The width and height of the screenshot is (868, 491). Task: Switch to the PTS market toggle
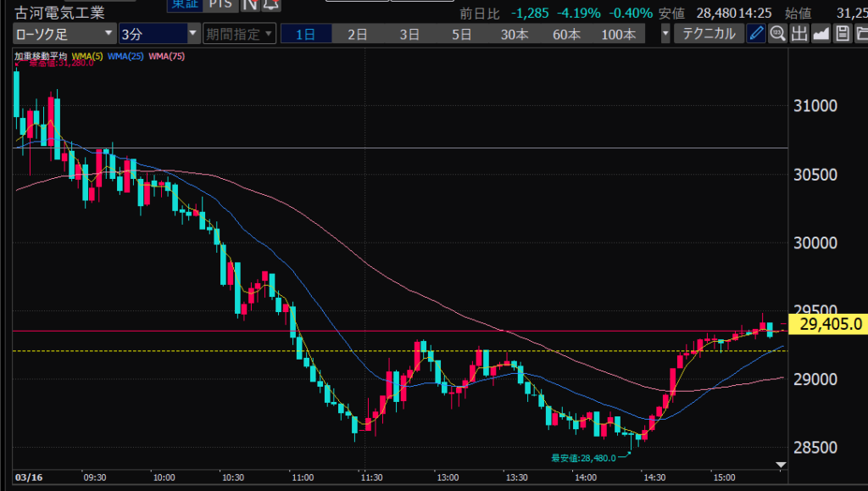pos(220,4)
